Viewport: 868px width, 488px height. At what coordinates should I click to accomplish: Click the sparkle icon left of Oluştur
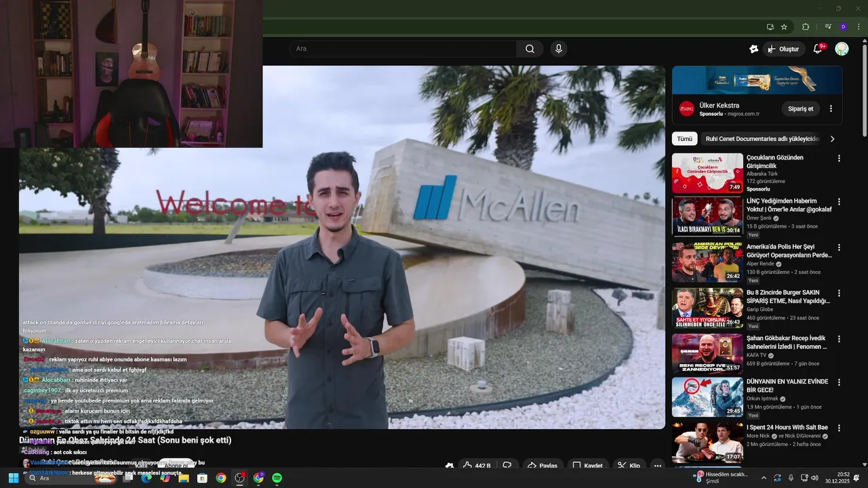(753, 49)
